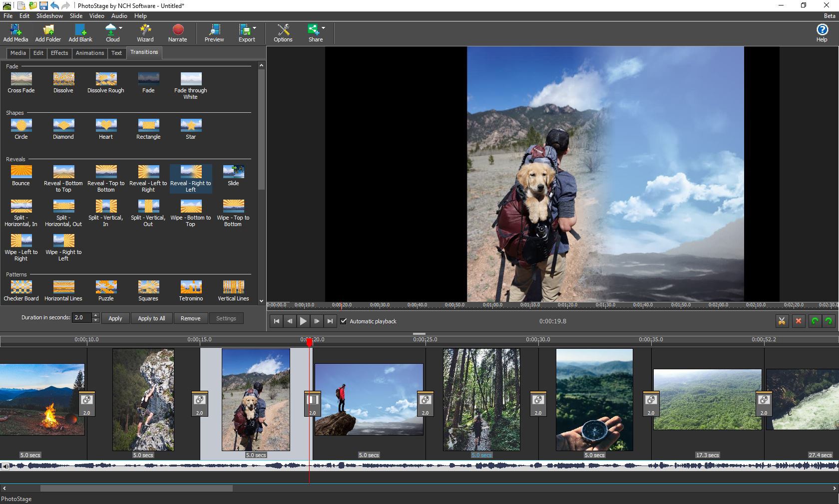The height and width of the screenshot is (504, 839).
Task: Expand the Cloud dropdown menu
Action: (119, 28)
